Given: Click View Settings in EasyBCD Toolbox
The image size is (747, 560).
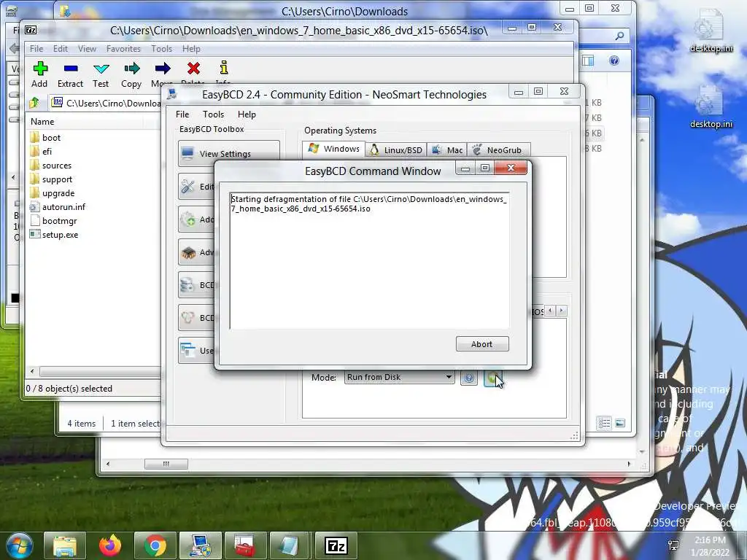Looking at the screenshot, I should 228,153.
